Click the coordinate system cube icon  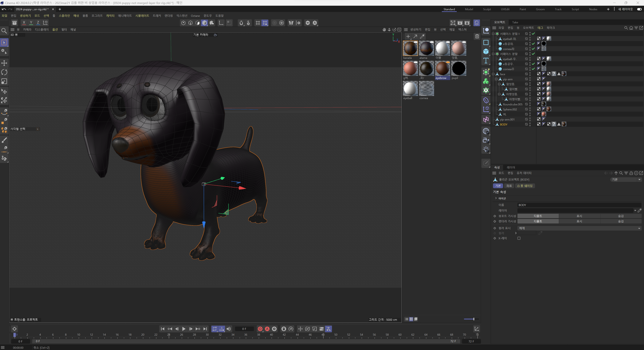45,22
